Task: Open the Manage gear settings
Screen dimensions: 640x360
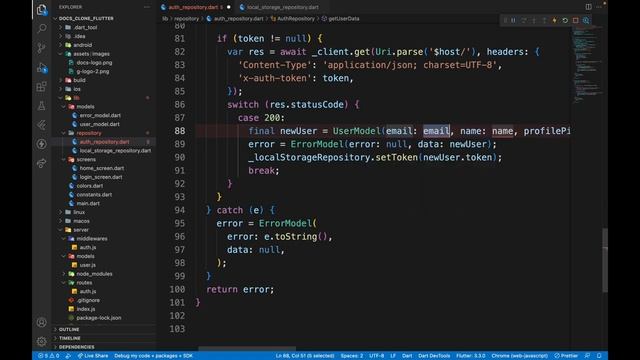Action: coord(42,341)
